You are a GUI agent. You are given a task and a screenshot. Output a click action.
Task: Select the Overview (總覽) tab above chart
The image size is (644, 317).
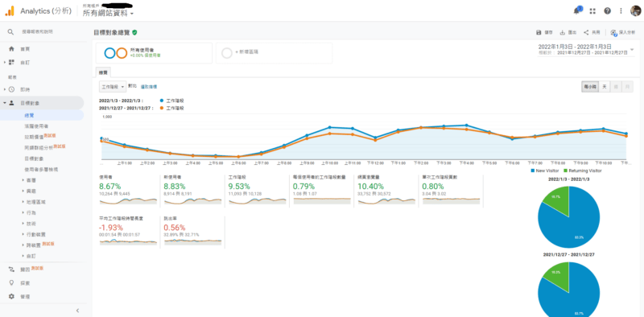tap(103, 72)
